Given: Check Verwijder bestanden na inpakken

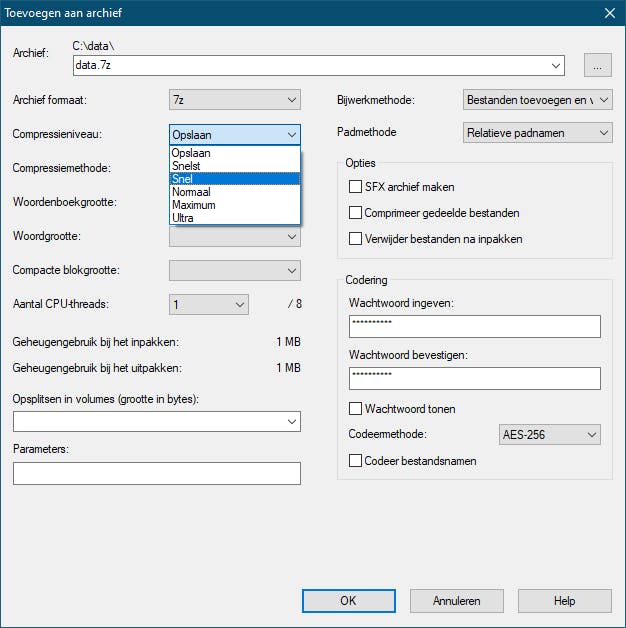Looking at the screenshot, I should pos(355,239).
